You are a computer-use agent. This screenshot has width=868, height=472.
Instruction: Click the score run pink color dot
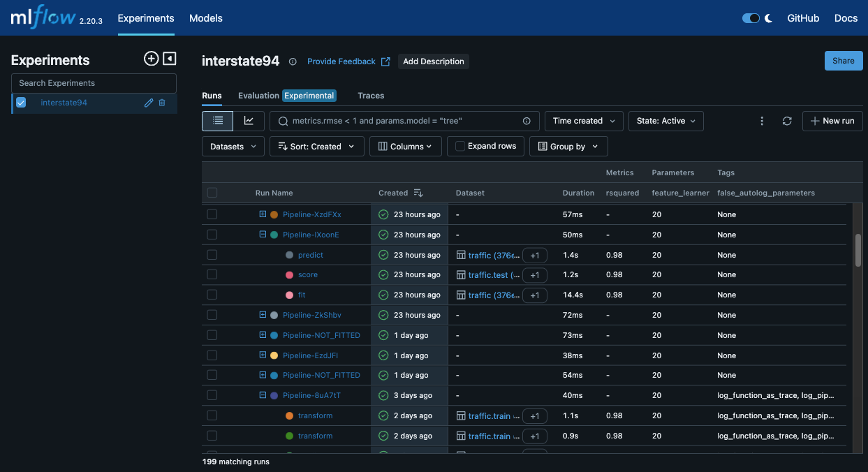tap(289, 275)
